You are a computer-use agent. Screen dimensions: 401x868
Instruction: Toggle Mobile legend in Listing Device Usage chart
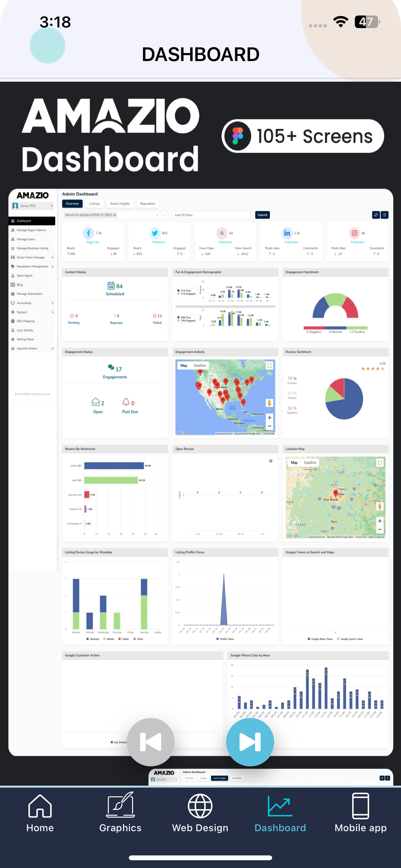[109, 639]
